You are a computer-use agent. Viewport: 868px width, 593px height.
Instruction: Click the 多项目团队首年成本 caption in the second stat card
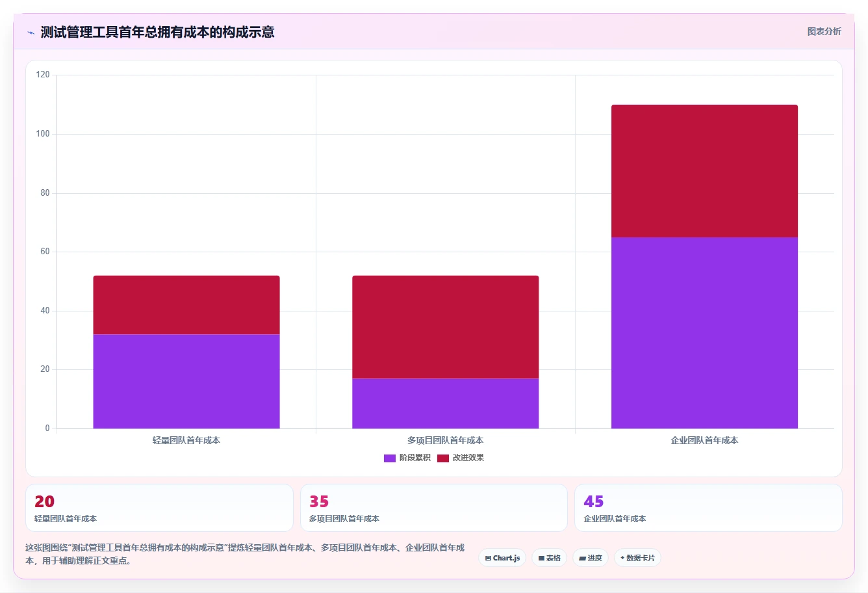344,519
